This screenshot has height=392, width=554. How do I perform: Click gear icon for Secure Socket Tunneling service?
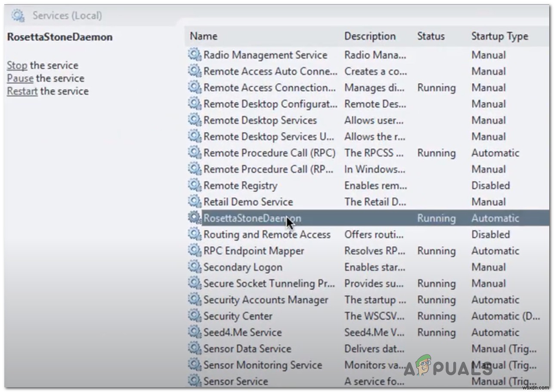[195, 284]
